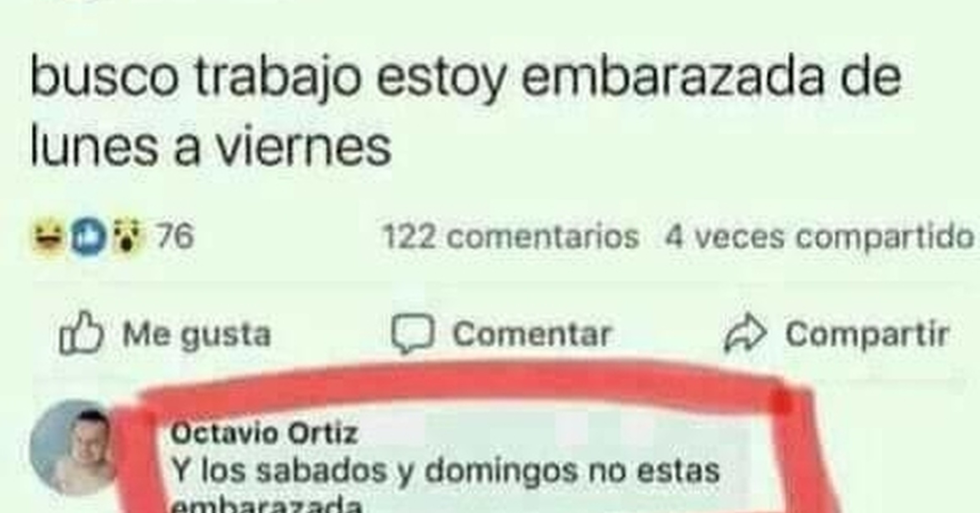Screen dimensions: 980x513
Task: Click the blue thumbs-up reaction icon
Action: tap(88, 237)
